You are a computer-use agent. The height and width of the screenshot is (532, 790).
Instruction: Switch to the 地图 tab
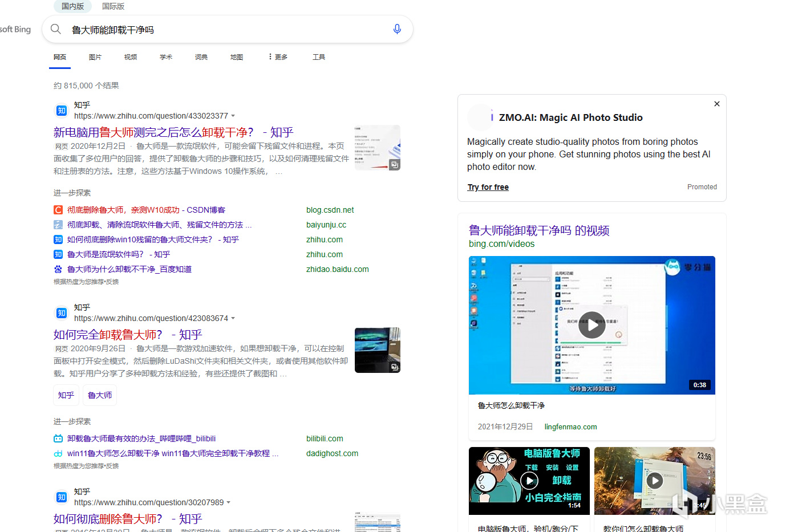tap(237, 57)
